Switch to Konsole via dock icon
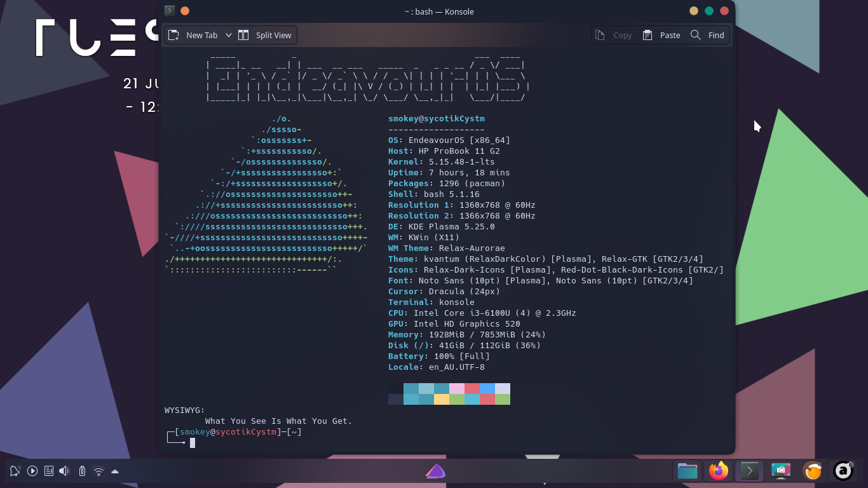The height and width of the screenshot is (488, 868). point(750,471)
